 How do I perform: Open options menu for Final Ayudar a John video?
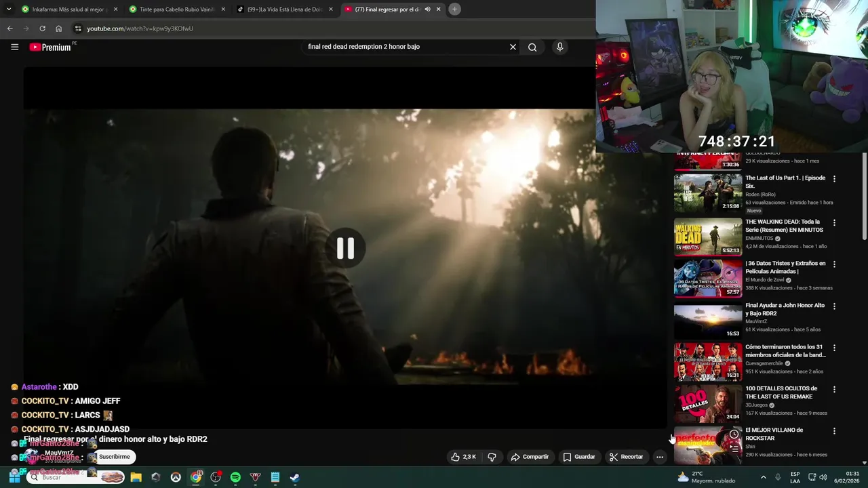point(834,306)
